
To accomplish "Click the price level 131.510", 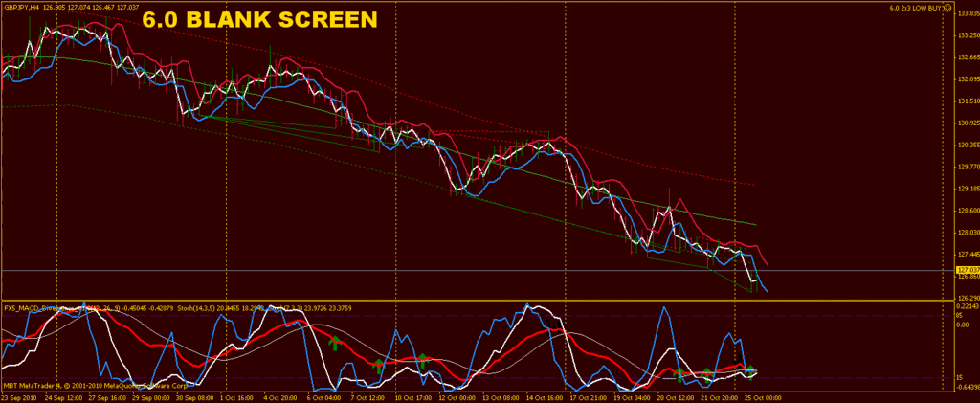I will point(968,101).
